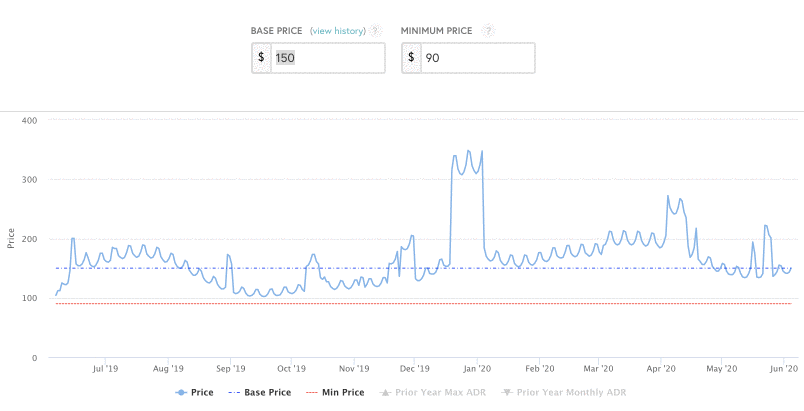Click the Feb '20 axis label
804x411 pixels.
(x=539, y=368)
